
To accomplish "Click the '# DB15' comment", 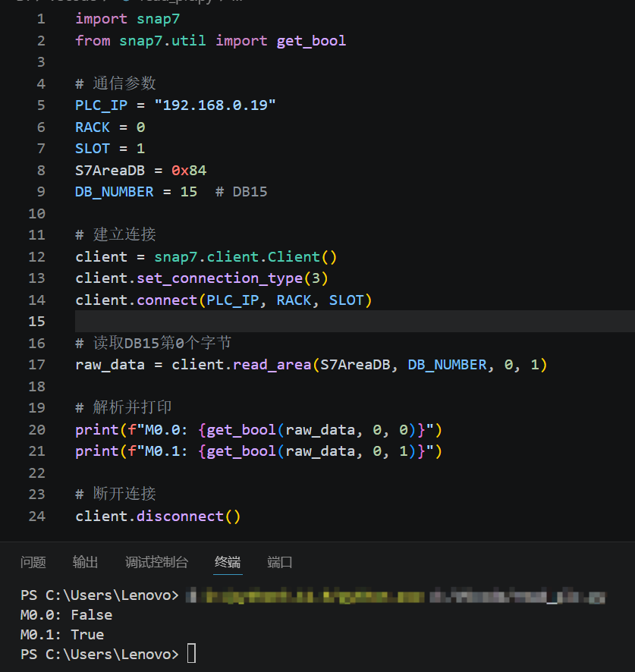I will pos(241,192).
